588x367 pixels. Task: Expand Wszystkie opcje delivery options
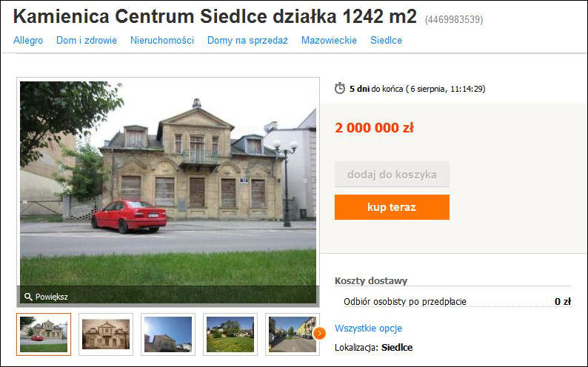[x=368, y=328]
